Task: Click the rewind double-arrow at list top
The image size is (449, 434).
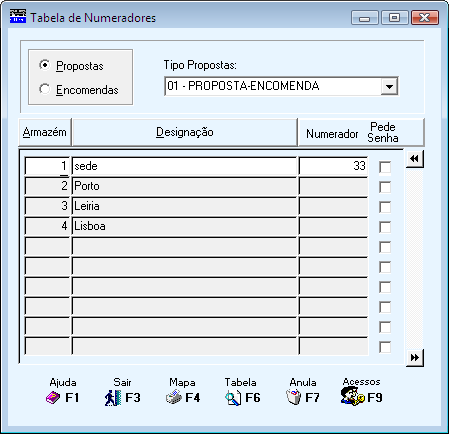Action: 414,159
